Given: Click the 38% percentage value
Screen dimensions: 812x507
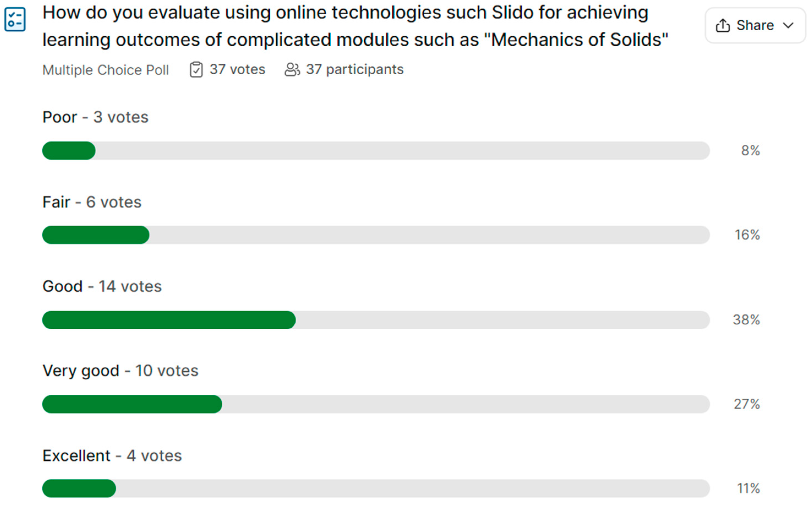Looking at the screenshot, I should pos(746,320).
